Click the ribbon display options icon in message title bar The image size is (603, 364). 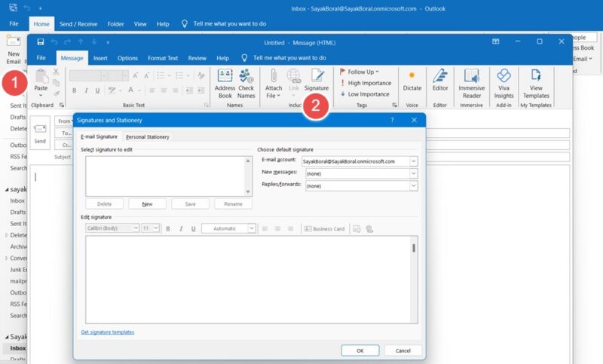click(x=496, y=41)
